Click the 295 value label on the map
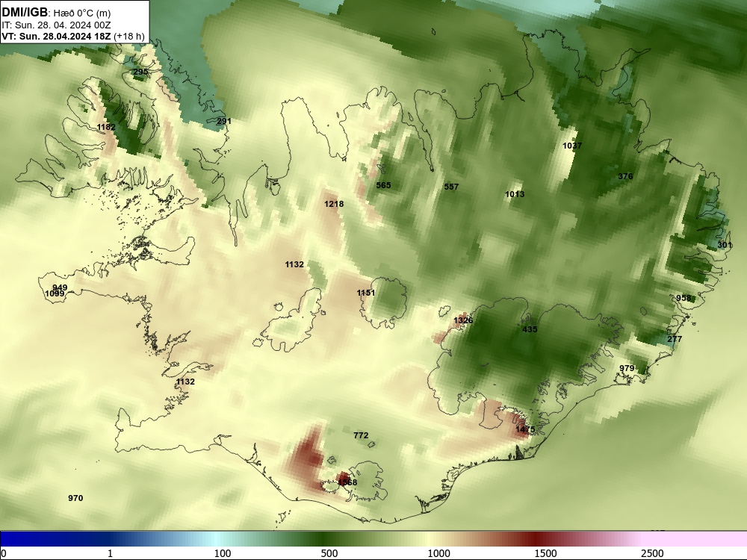 [140, 72]
